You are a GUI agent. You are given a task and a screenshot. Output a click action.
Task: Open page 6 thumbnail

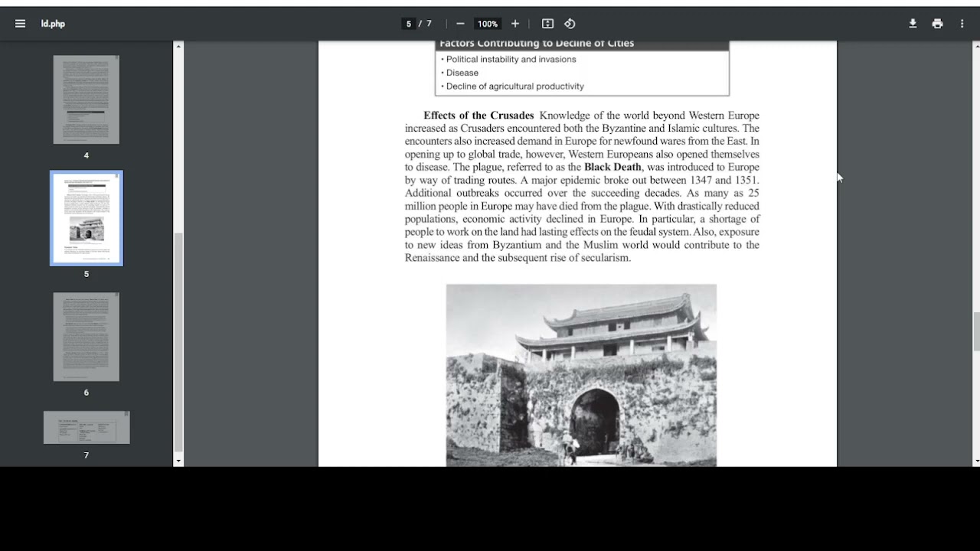(87, 337)
